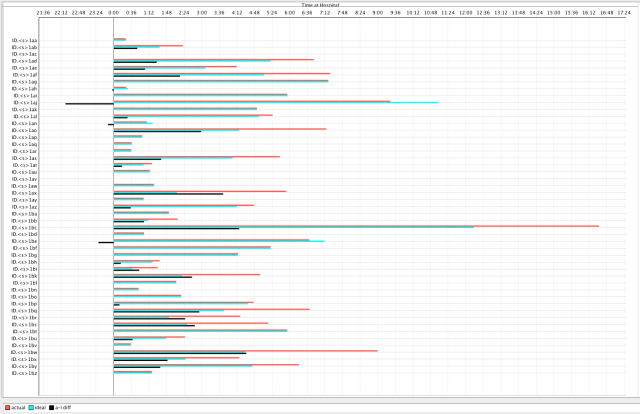Click the 'Time at Hospital' axis title
The width and height of the screenshot is (640, 414).
320,5
